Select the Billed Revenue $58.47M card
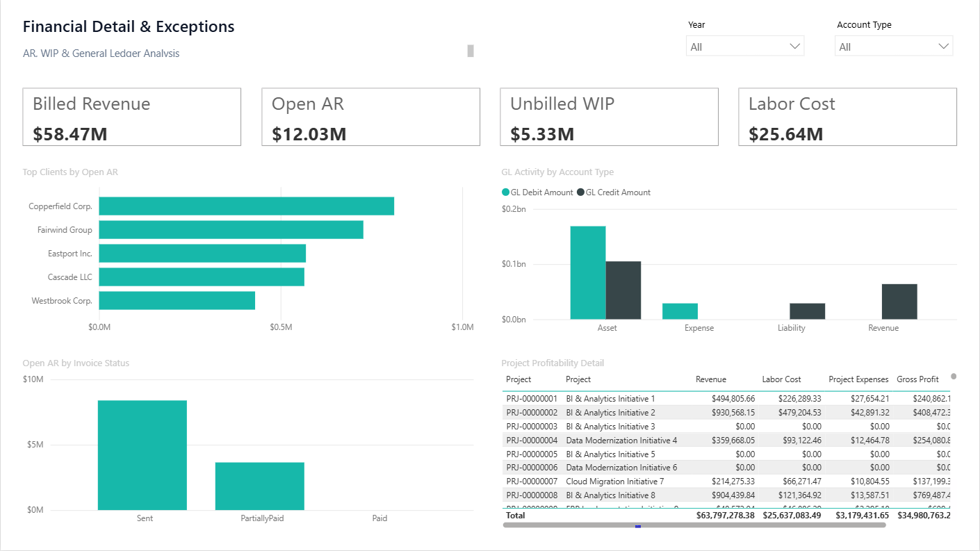Image resolution: width=980 pixels, height=551 pixels. coord(132,117)
